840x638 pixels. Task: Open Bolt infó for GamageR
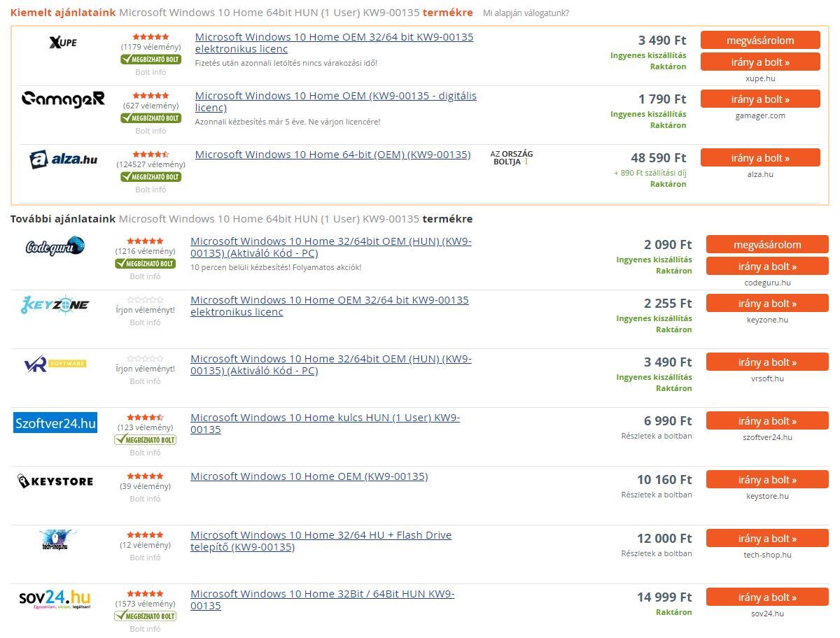150,131
